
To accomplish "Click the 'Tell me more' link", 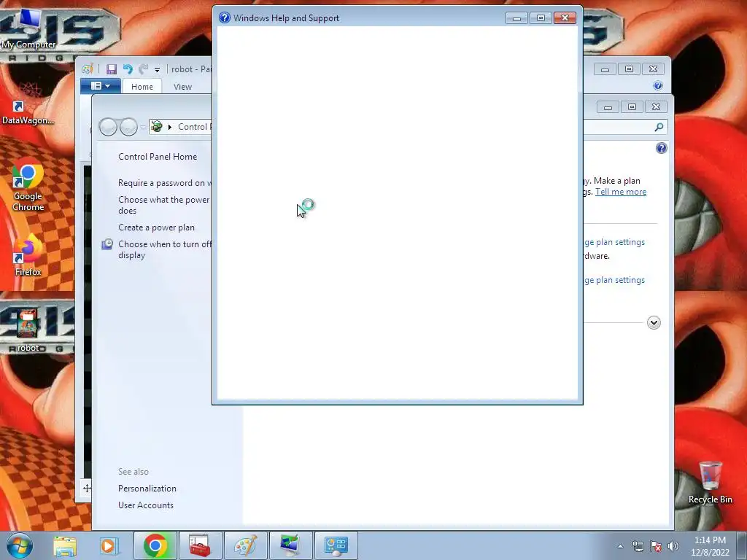I will pyautogui.click(x=621, y=192).
